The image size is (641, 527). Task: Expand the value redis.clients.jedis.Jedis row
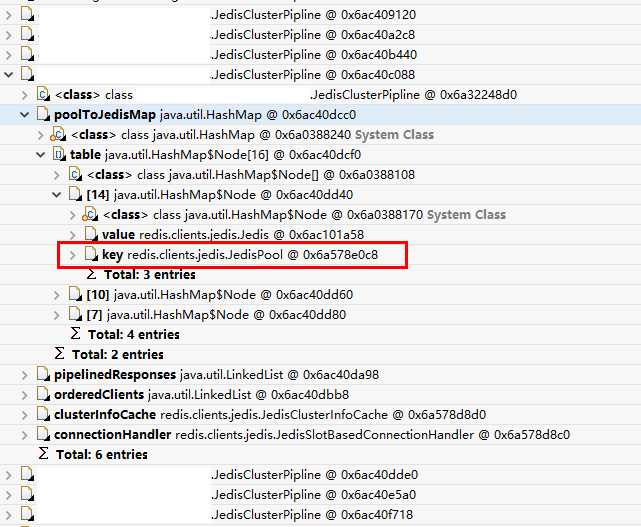pyautogui.click(x=72, y=235)
